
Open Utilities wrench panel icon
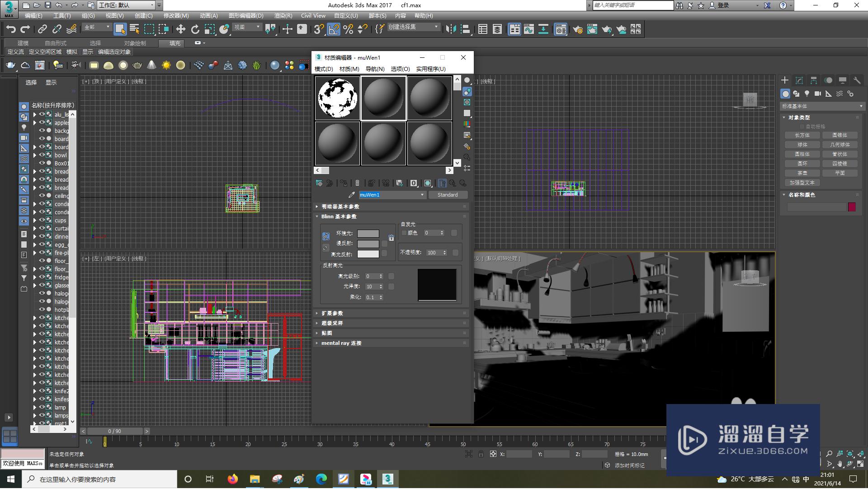point(857,80)
